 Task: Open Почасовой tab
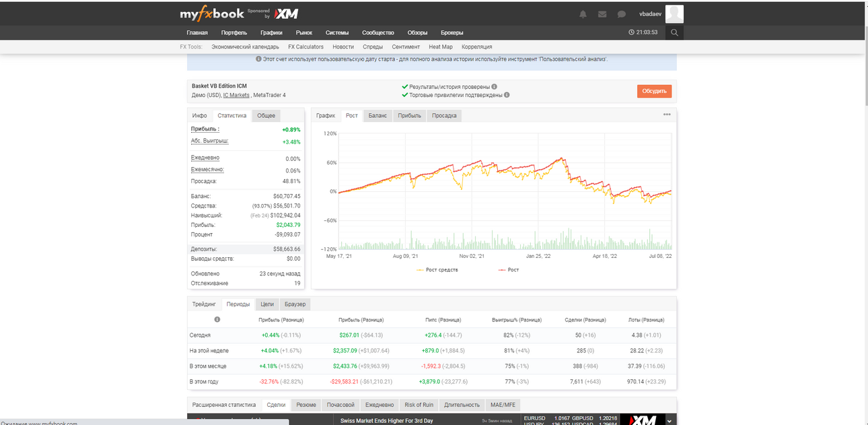tap(340, 405)
